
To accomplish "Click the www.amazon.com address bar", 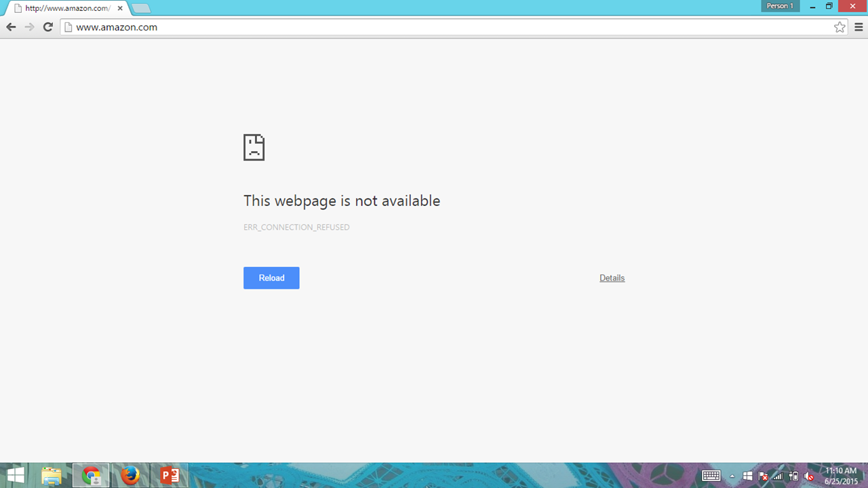I will pyautogui.click(x=448, y=27).
